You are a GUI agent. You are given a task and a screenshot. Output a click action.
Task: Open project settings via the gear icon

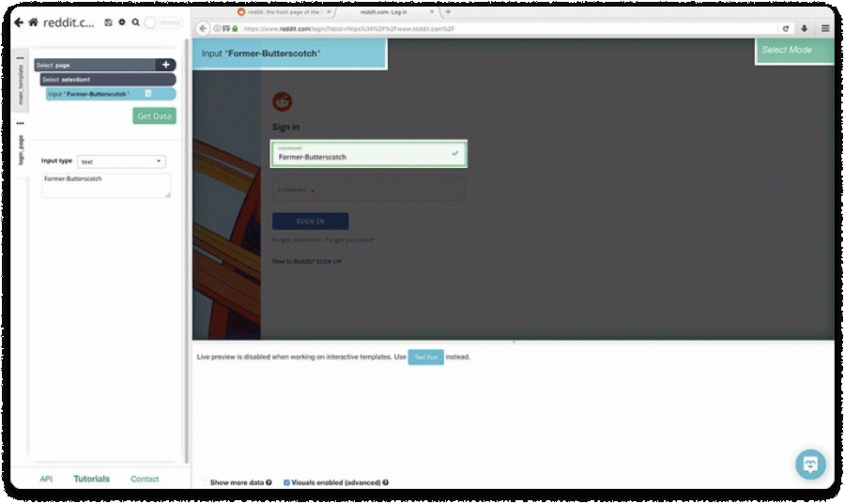pos(122,23)
